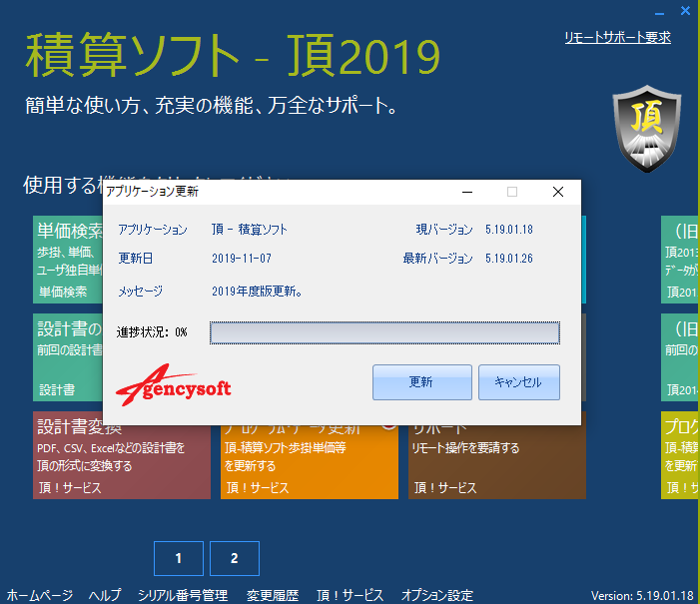The height and width of the screenshot is (604, 700).
Task: Click the 頂 - 積算ソフト application name
Action: 250,230
